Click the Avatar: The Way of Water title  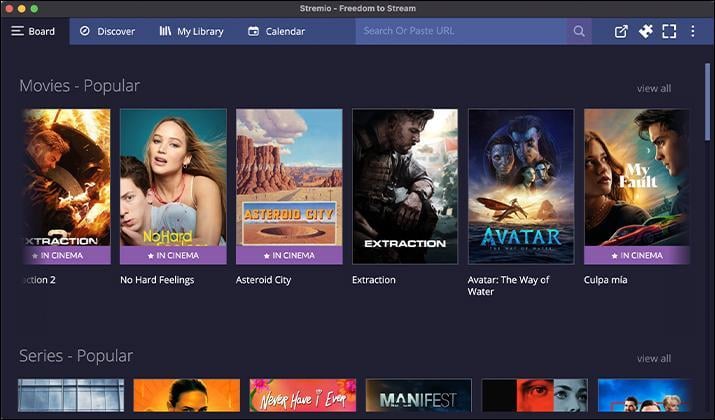[508, 285]
